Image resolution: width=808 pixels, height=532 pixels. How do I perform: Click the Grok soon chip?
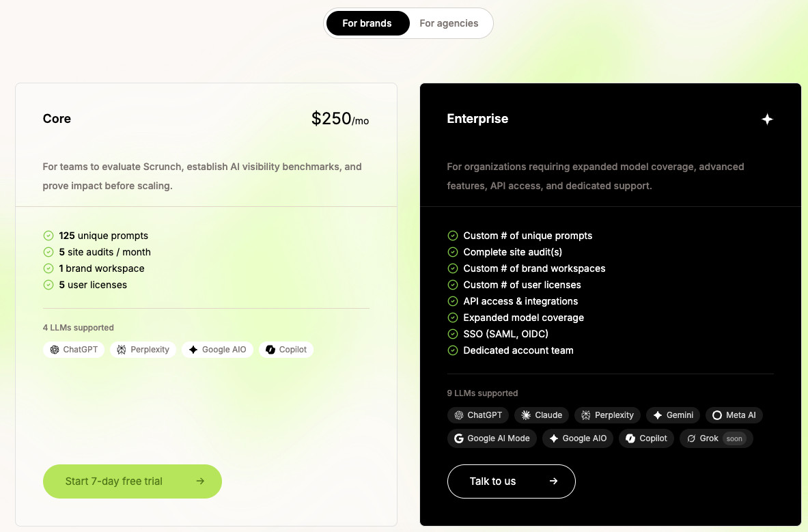pyautogui.click(x=716, y=438)
